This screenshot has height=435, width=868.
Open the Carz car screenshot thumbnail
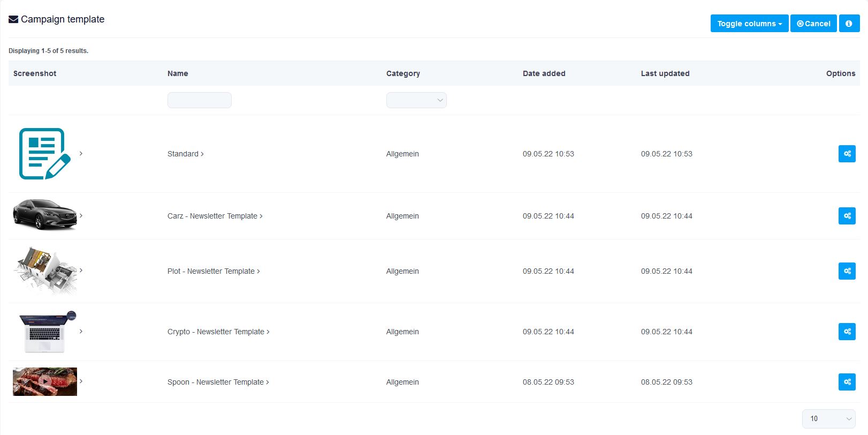(x=44, y=214)
